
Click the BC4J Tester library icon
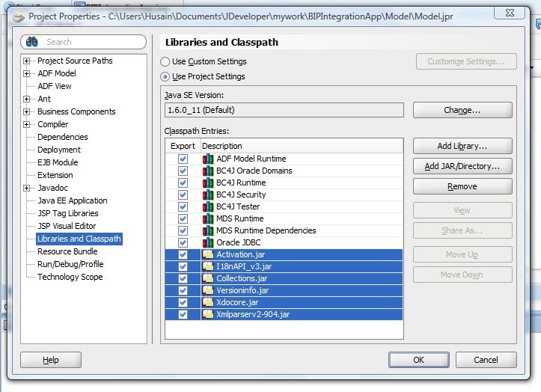click(x=208, y=206)
